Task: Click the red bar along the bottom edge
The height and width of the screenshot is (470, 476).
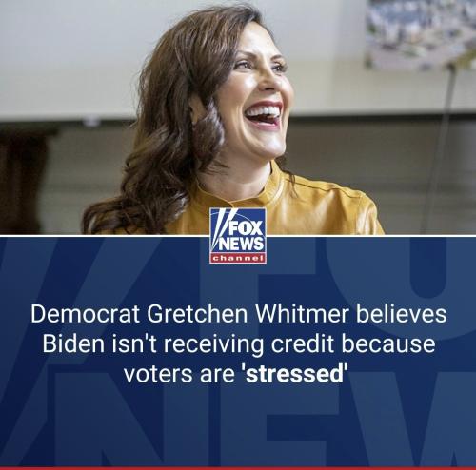Action: tap(238, 468)
